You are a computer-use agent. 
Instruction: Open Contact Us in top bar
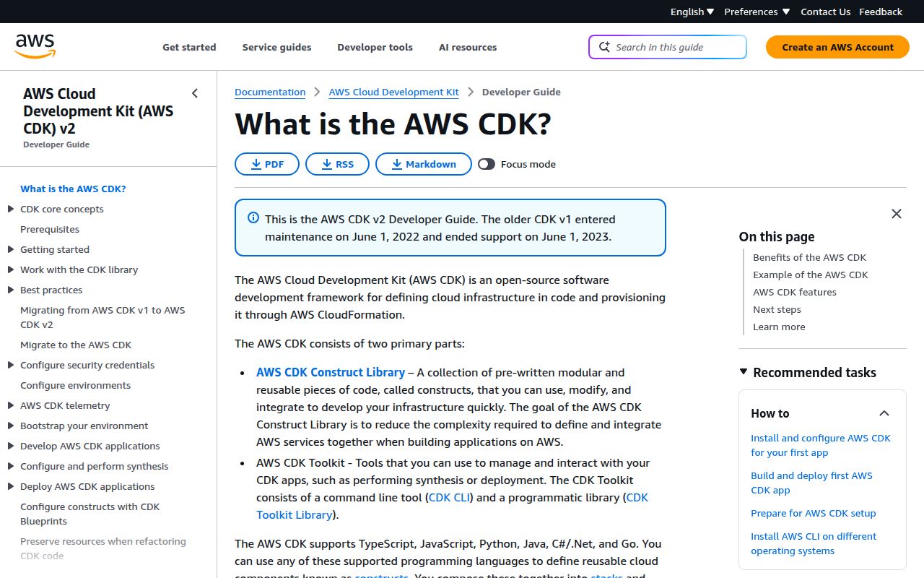(x=825, y=12)
